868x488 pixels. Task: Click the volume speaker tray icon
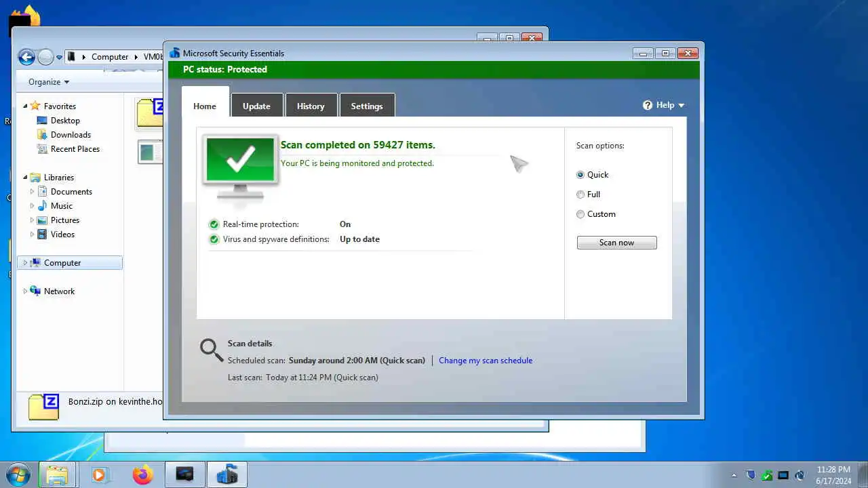[x=800, y=475]
